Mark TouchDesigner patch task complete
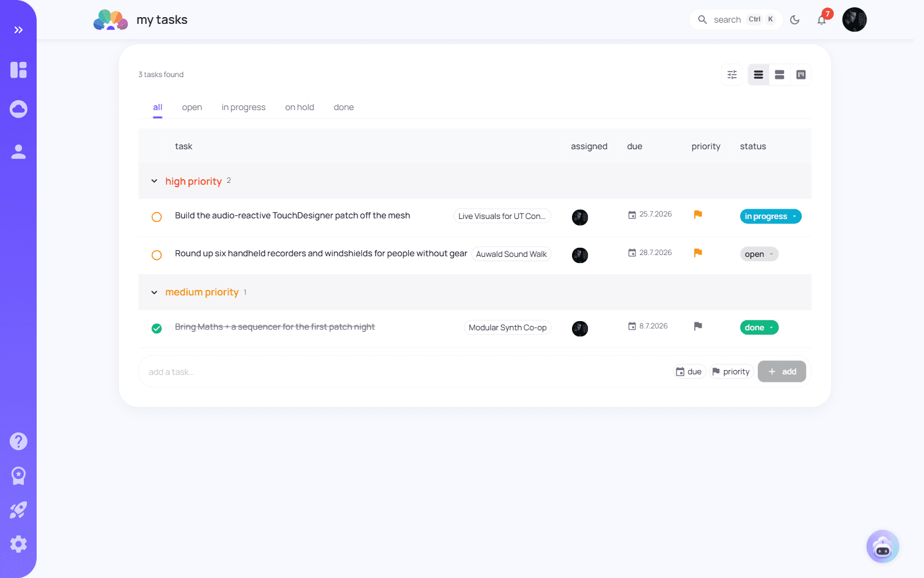The image size is (924, 578). (156, 217)
